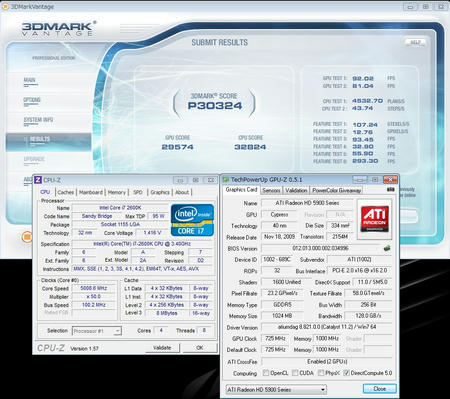Viewport: 450px width, 399px height.
Task: Expand the ATI Radeon HD 5900 Series dropdown
Action: pos(276,389)
